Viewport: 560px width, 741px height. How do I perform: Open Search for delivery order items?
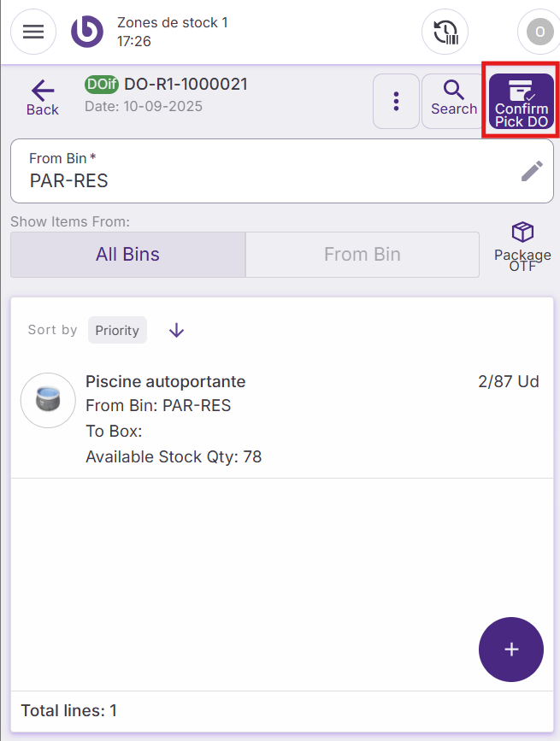[454, 97]
